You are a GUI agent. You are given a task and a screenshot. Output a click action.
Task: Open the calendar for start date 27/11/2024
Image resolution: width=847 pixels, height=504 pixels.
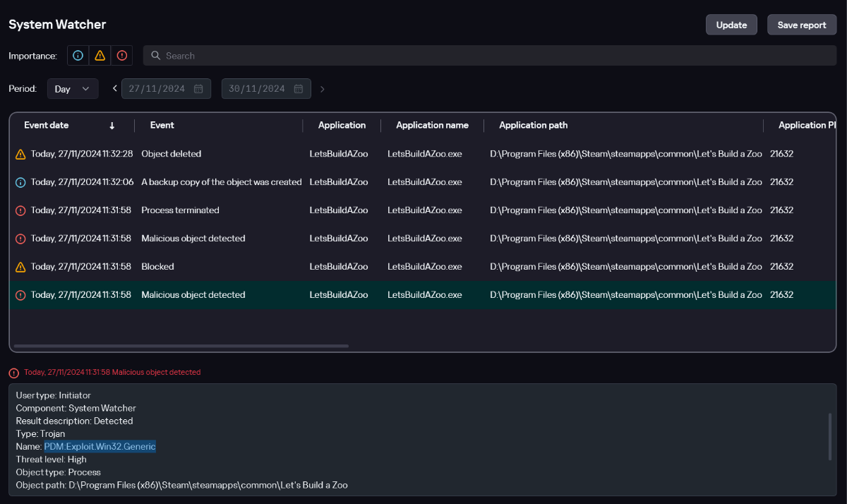[x=198, y=89]
